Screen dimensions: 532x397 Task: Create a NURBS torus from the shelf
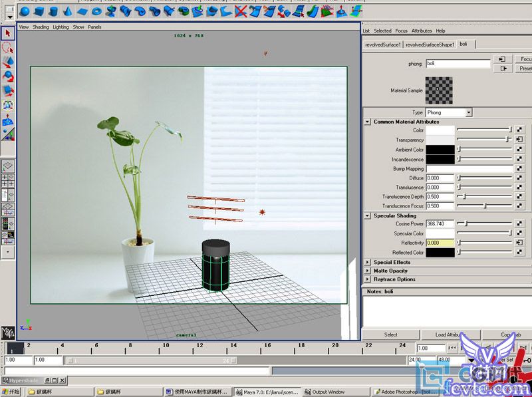(97, 12)
